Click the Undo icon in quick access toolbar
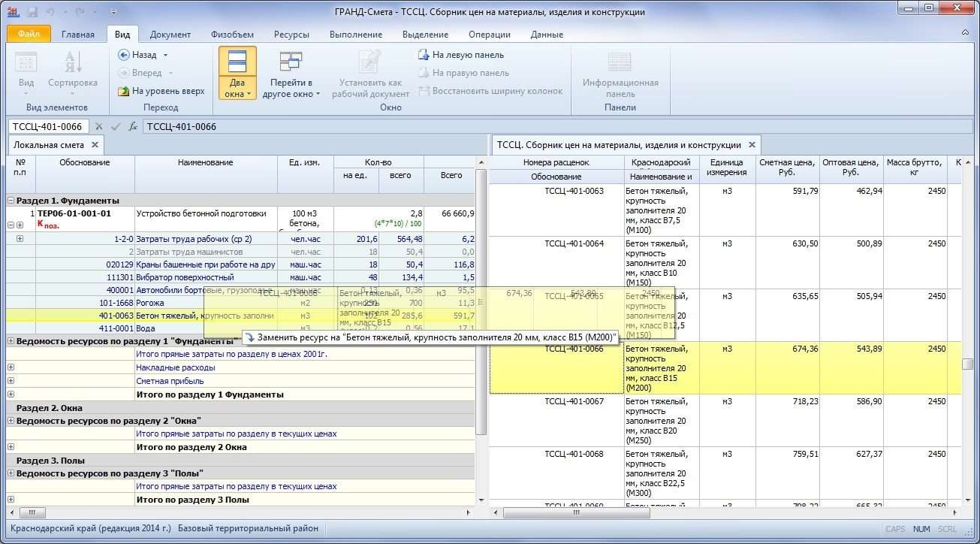 [x=52, y=12]
